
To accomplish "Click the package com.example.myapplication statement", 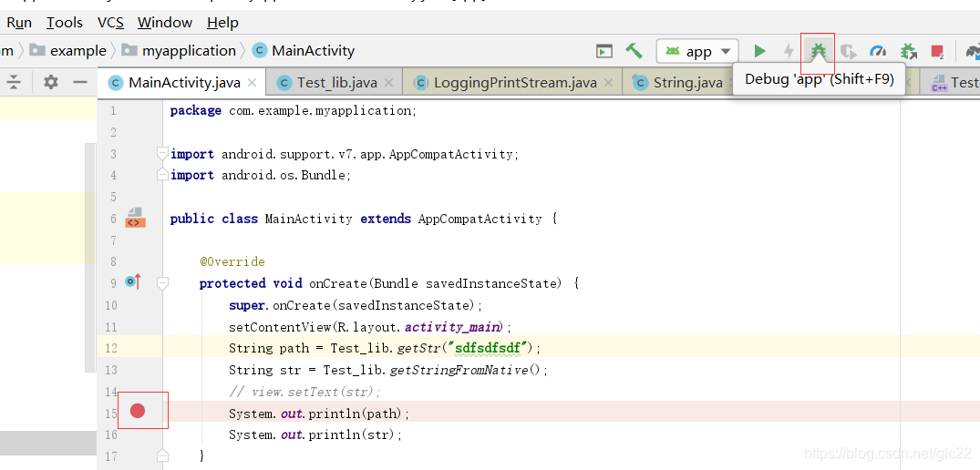I will click(294, 110).
